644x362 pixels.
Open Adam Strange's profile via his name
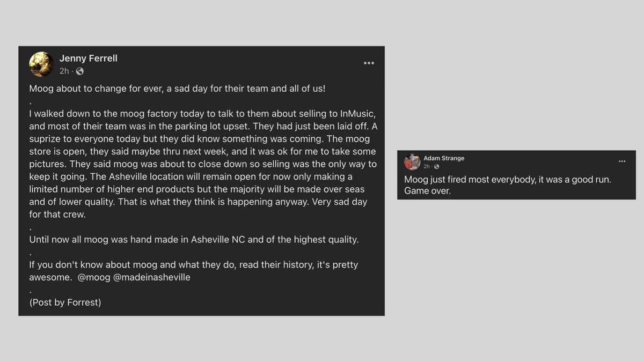[x=444, y=158]
